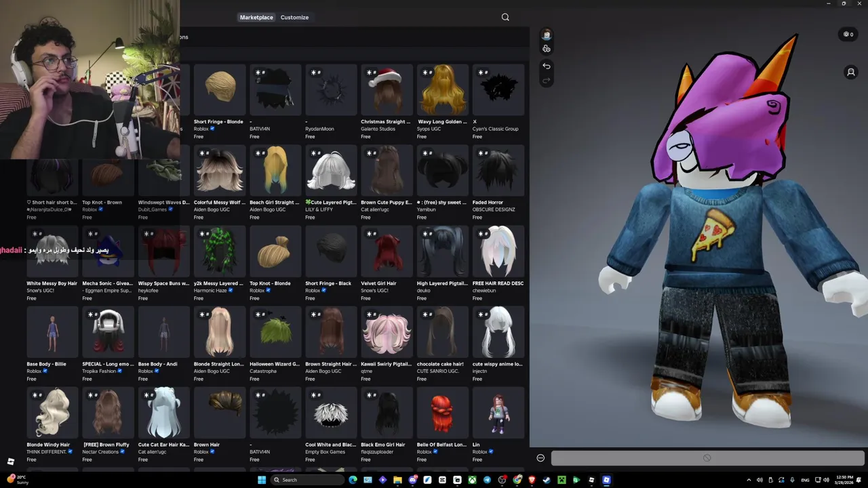Undo the last avatar change
Image resolution: width=868 pixels, height=488 pixels.
point(547,66)
